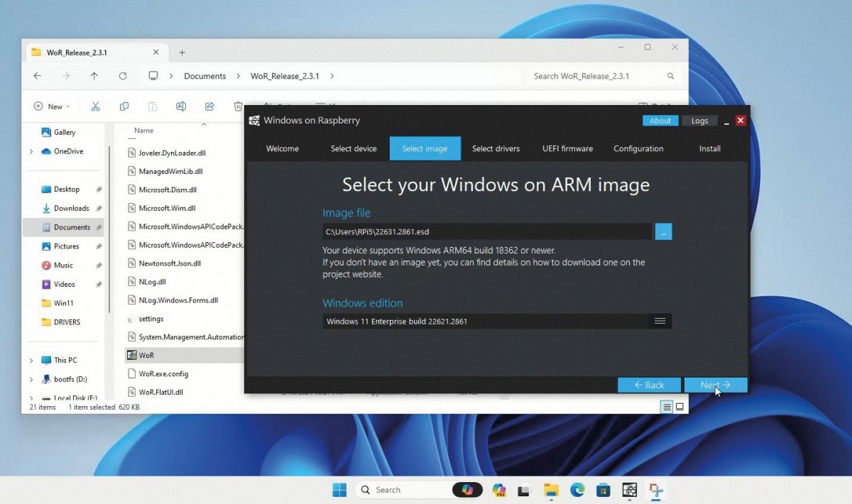Open Microsoft Edge from taskbar
Screen dimensions: 852x504
tap(577, 490)
